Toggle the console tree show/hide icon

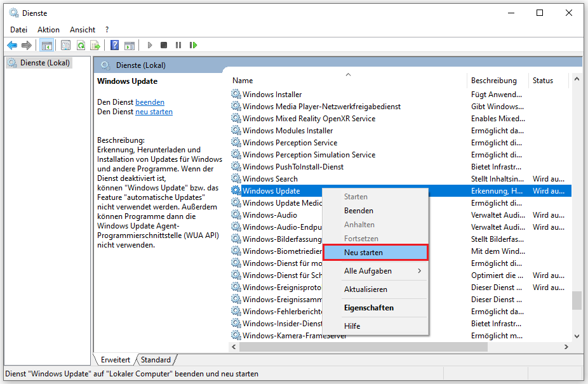(x=47, y=45)
